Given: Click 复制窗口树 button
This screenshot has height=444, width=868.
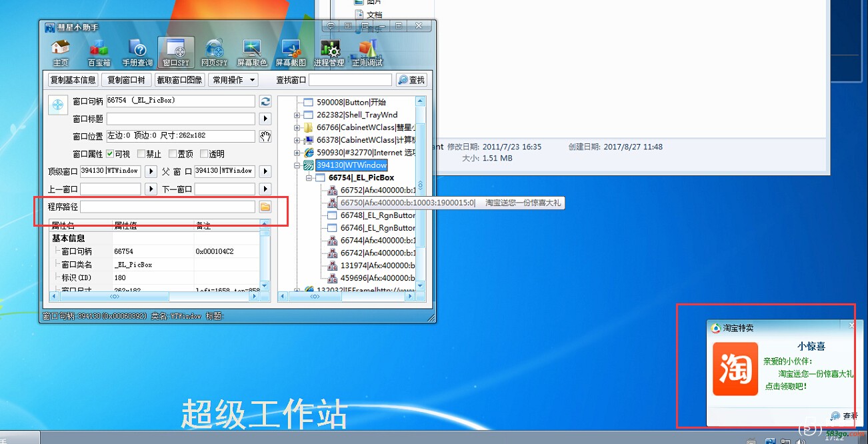Looking at the screenshot, I should click(126, 80).
